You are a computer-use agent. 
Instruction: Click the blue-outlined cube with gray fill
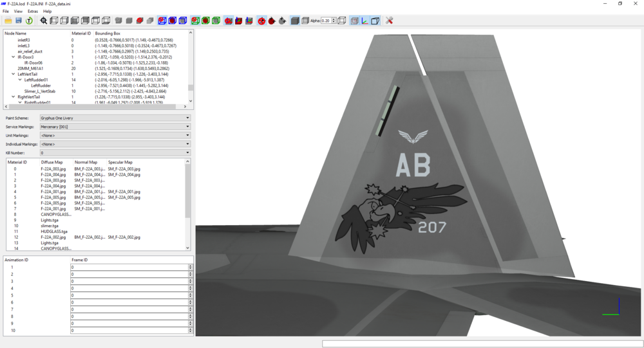point(183,21)
